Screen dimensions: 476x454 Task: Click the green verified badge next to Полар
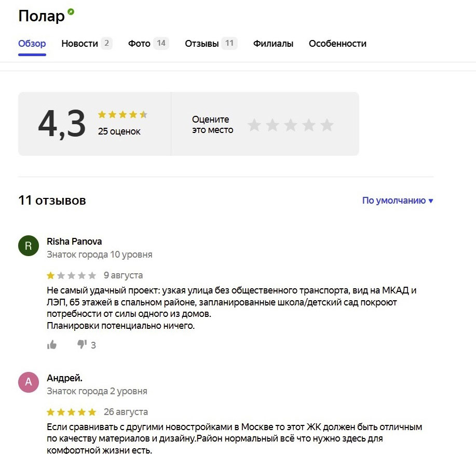[x=71, y=12]
